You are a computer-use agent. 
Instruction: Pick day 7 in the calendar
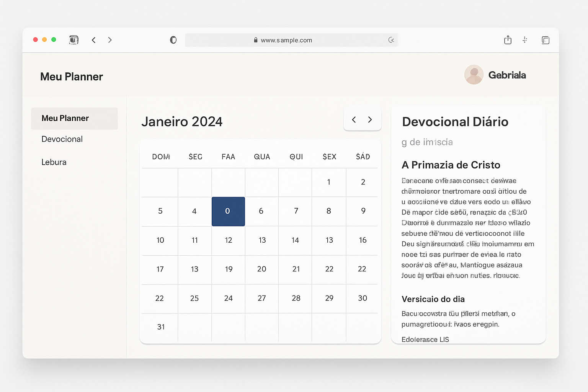click(296, 211)
